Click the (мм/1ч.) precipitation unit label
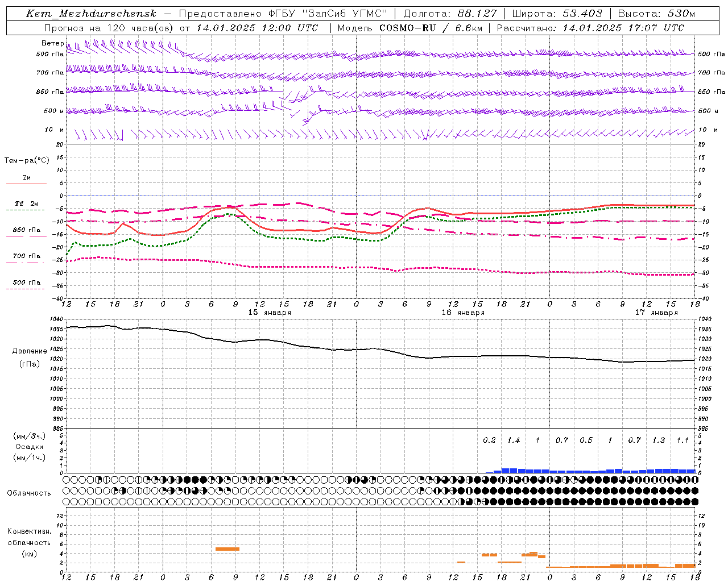Image resolution: width=728 pixels, height=582 pixels. [30, 458]
